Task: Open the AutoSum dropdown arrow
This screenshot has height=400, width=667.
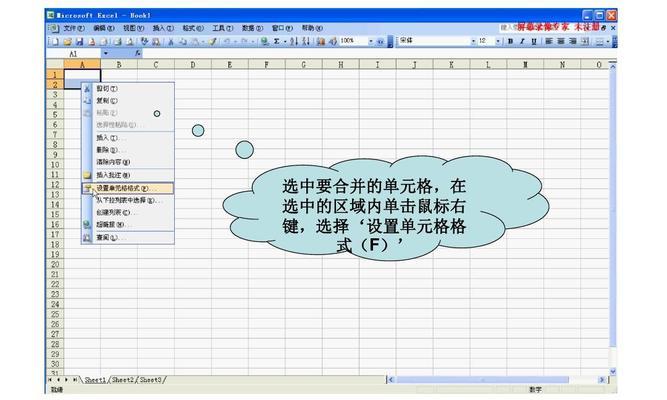Action: pyautogui.click(x=285, y=41)
